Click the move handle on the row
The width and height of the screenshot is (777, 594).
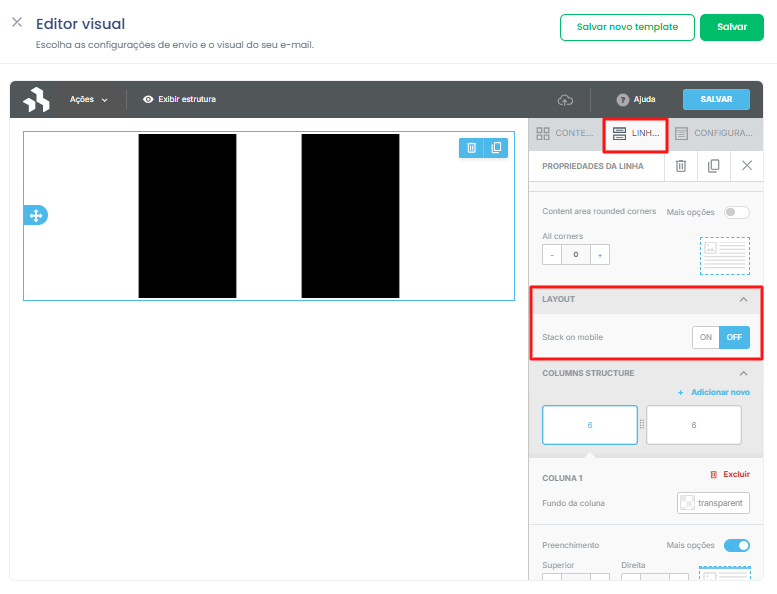(36, 215)
